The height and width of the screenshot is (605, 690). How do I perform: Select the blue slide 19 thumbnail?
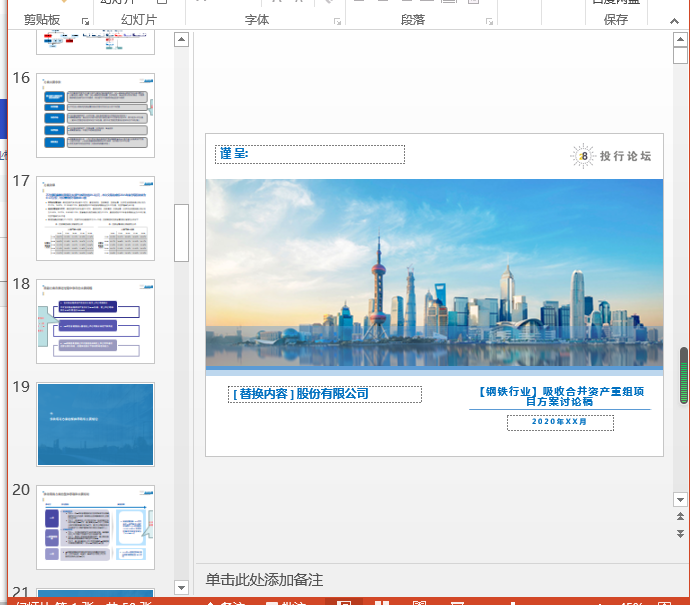(x=95, y=424)
